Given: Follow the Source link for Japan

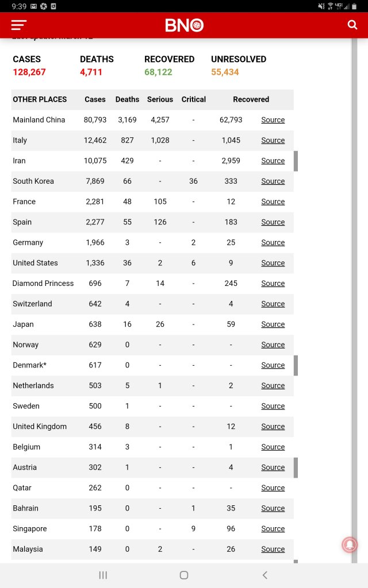Looking at the screenshot, I should point(273,324).
